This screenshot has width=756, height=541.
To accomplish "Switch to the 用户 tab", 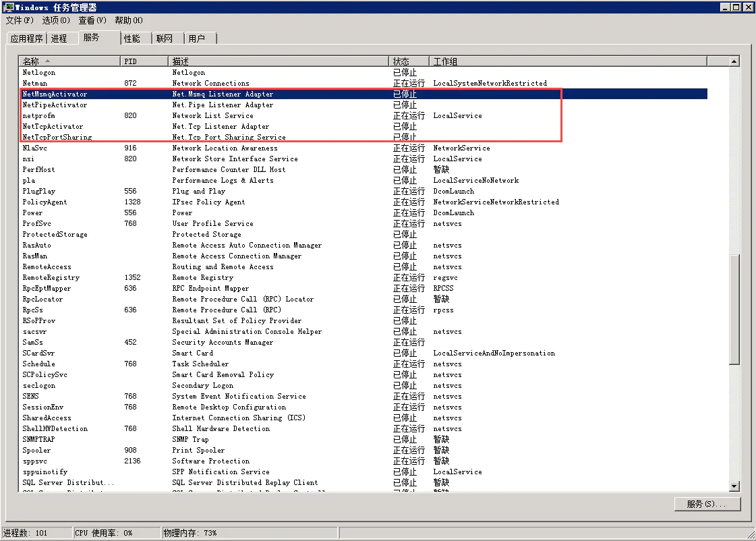I will tap(200, 38).
